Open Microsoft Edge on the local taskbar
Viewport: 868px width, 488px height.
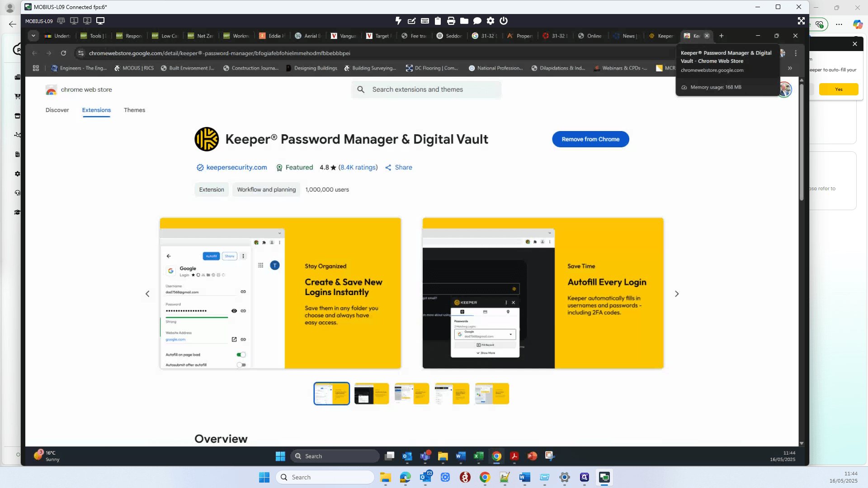point(406,477)
